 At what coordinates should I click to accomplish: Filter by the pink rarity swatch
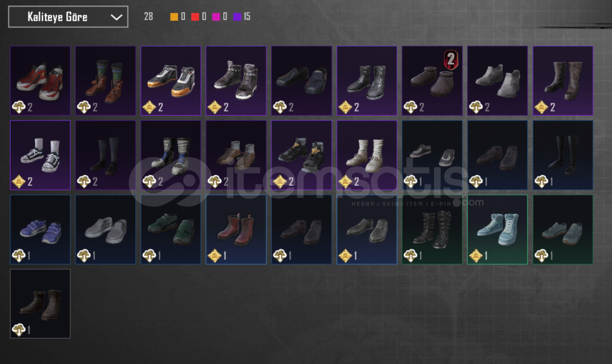click(216, 16)
